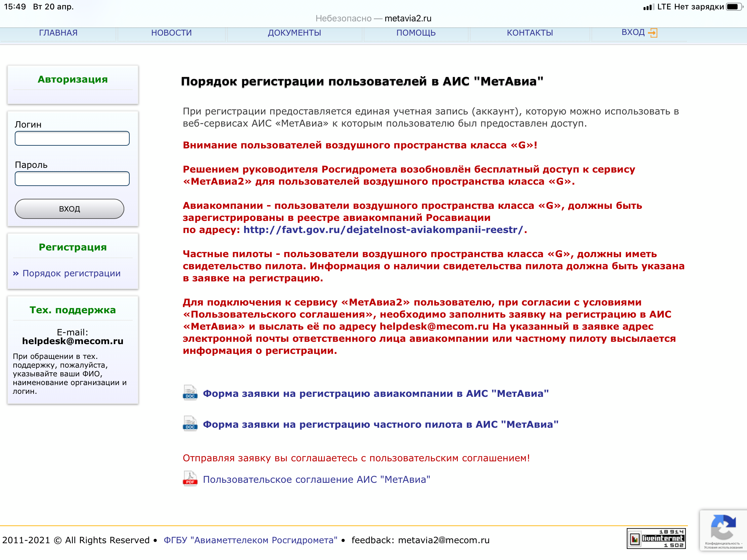The width and height of the screenshot is (747, 560).
Task: Click DOC icon for private pilot form
Action: pos(190,424)
